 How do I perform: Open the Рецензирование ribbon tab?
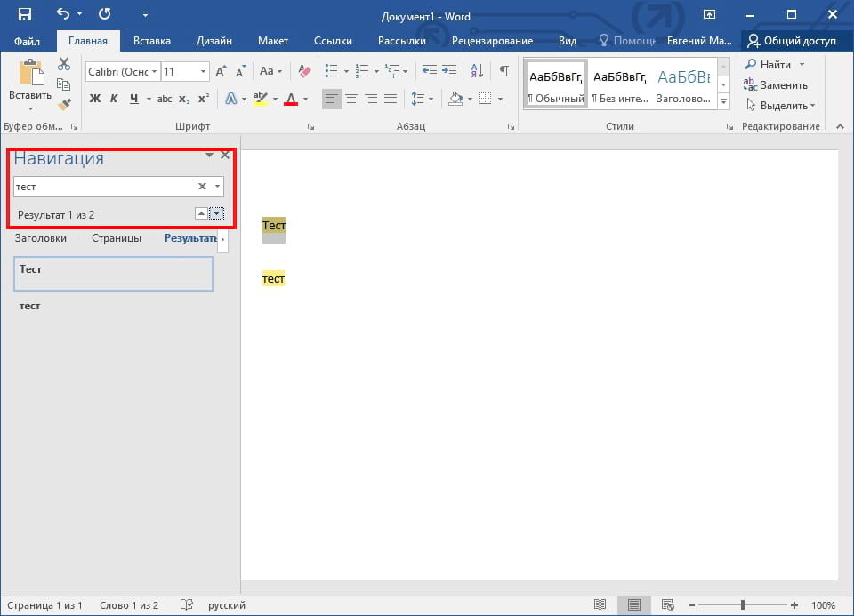(x=492, y=41)
